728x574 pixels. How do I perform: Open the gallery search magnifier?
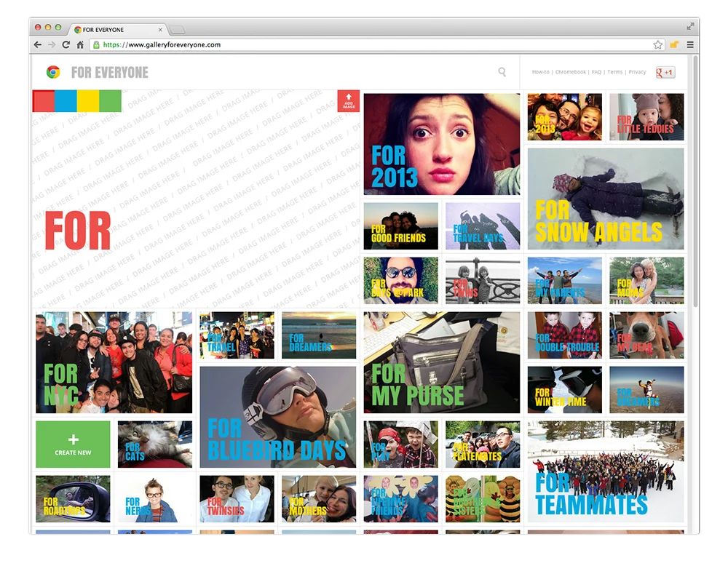click(x=502, y=72)
